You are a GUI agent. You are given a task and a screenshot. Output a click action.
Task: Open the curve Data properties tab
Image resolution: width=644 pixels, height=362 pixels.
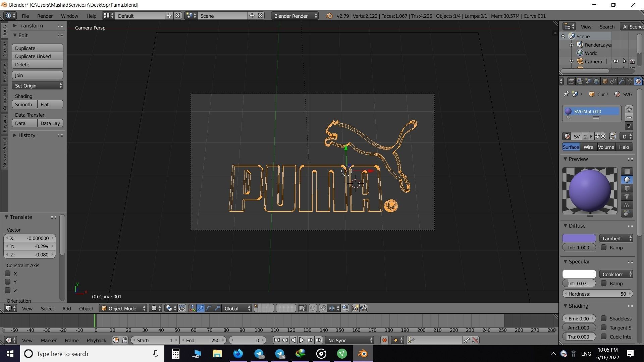pos(630,81)
